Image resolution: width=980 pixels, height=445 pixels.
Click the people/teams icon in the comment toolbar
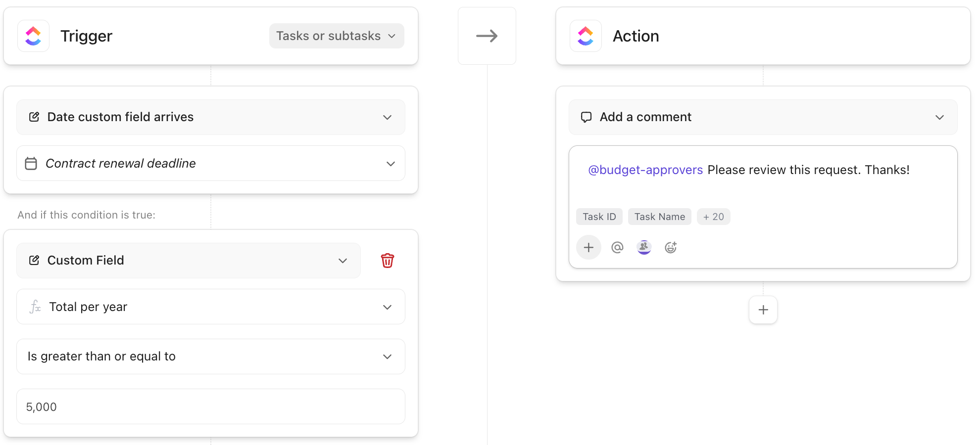point(643,247)
